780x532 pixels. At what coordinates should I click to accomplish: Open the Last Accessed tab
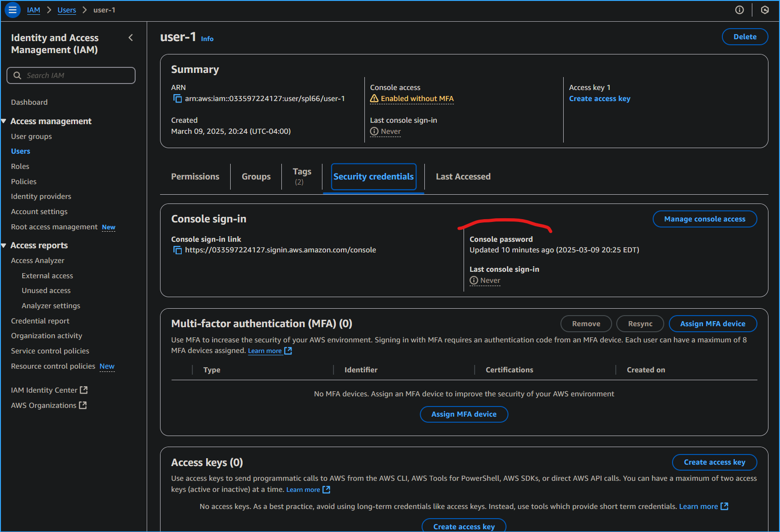pos(463,176)
